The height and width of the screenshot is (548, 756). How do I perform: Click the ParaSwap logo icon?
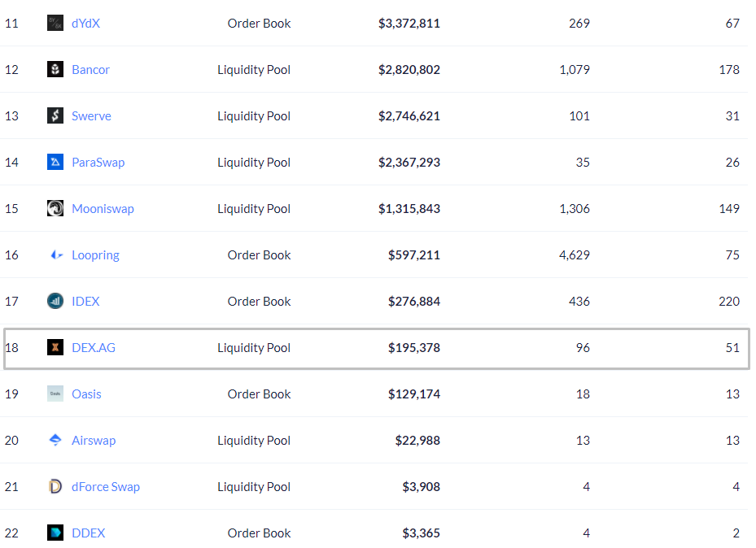tap(55, 162)
